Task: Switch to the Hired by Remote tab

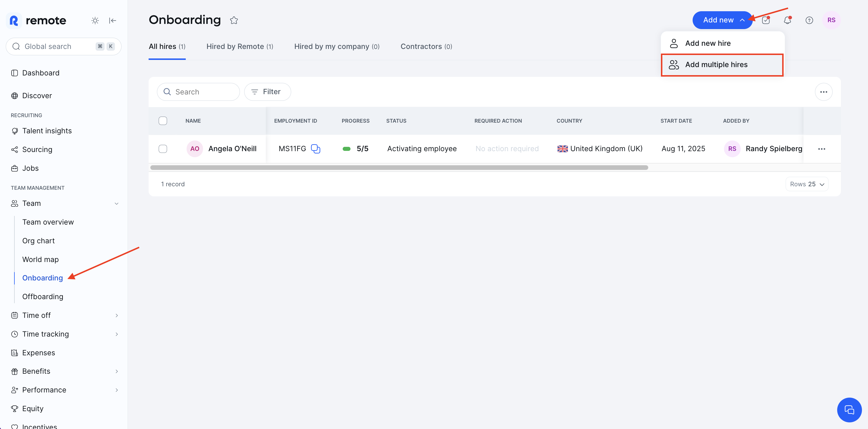Action: (x=240, y=47)
